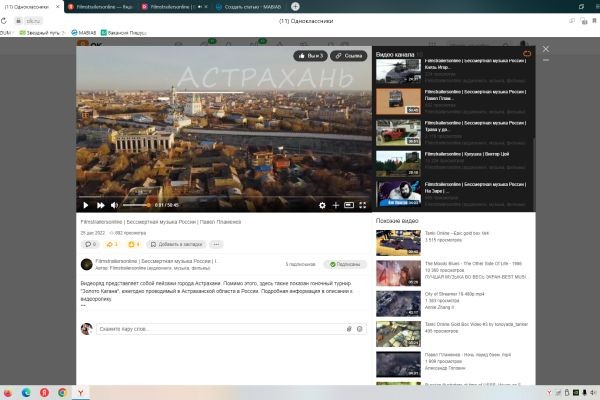Viewport: 600px width, 400px height.
Task: Open Microsoft Edge from the taskbar
Action: 26,393
